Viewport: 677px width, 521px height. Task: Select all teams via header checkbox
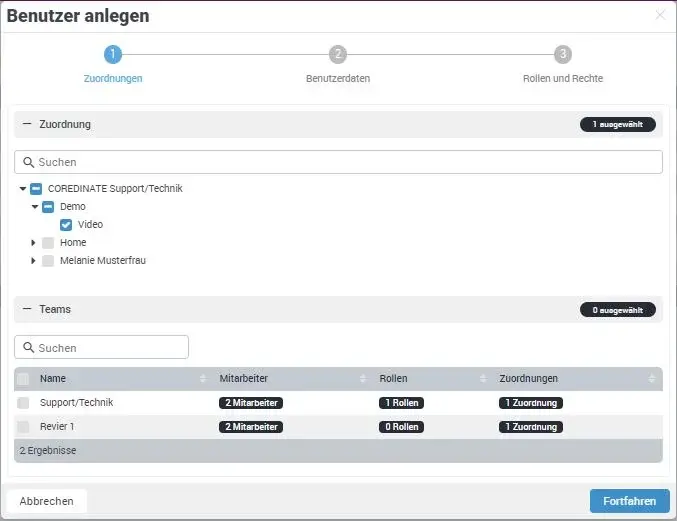point(23,379)
